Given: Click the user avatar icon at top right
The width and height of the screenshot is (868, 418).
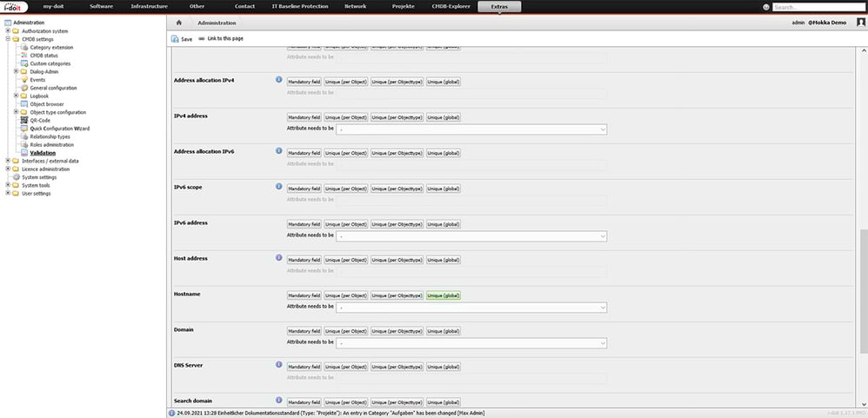Looking at the screenshot, I should coord(861,22).
